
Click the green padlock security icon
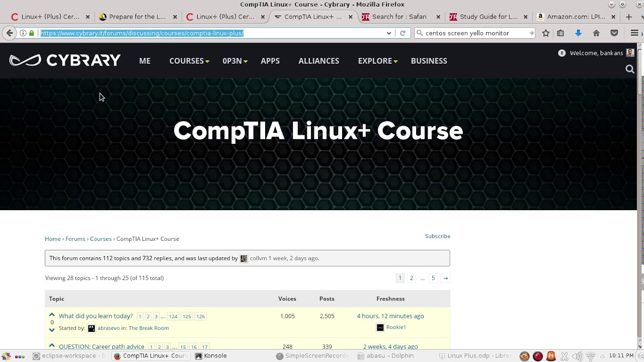(x=32, y=33)
